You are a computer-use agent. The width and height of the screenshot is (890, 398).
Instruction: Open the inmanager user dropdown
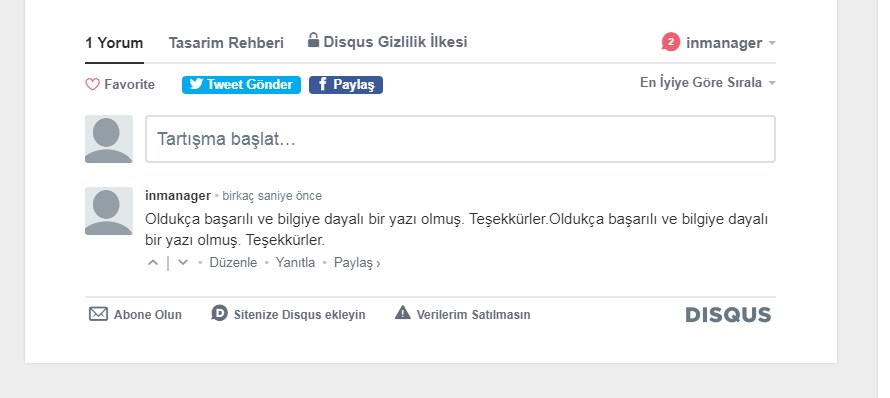(731, 43)
